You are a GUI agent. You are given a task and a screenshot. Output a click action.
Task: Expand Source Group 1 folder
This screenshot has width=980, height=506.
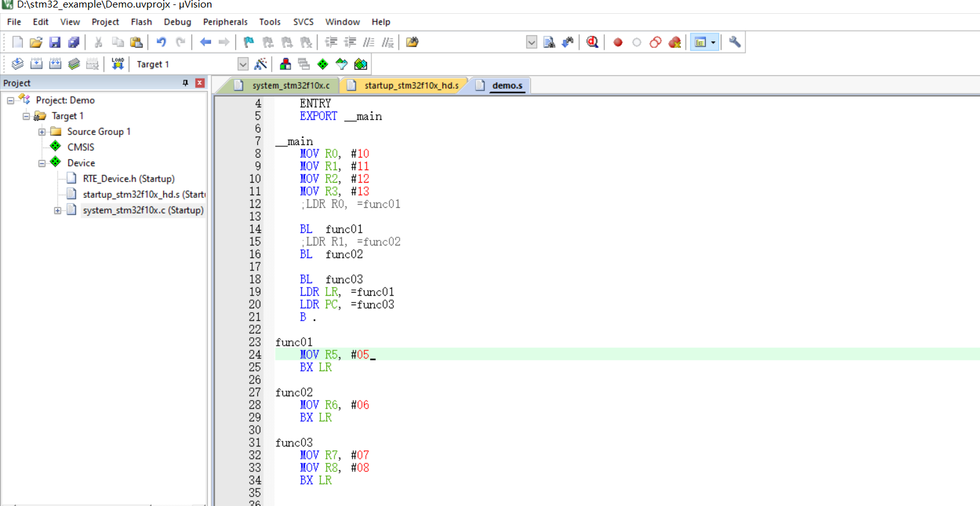coord(42,132)
